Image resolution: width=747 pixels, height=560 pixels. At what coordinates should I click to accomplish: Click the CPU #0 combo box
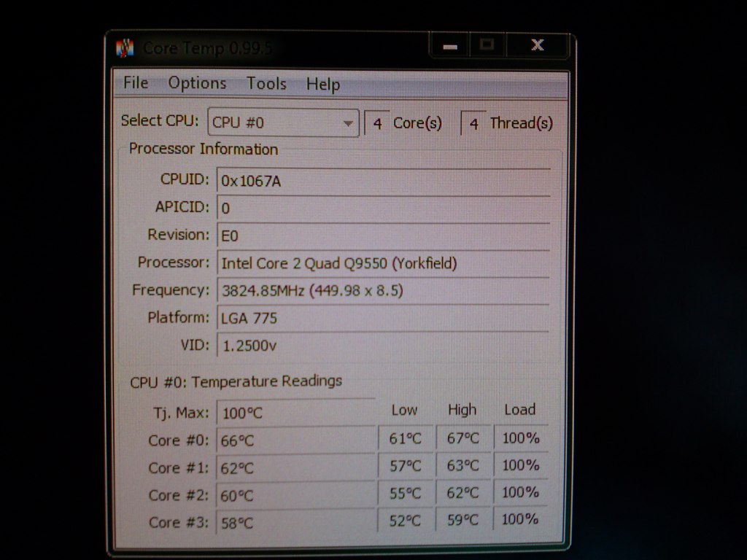283,122
